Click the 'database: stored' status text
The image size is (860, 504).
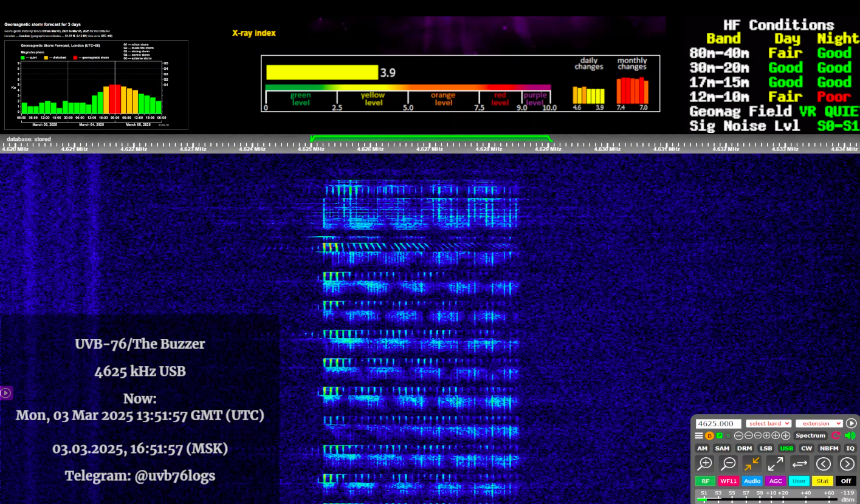coord(29,139)
